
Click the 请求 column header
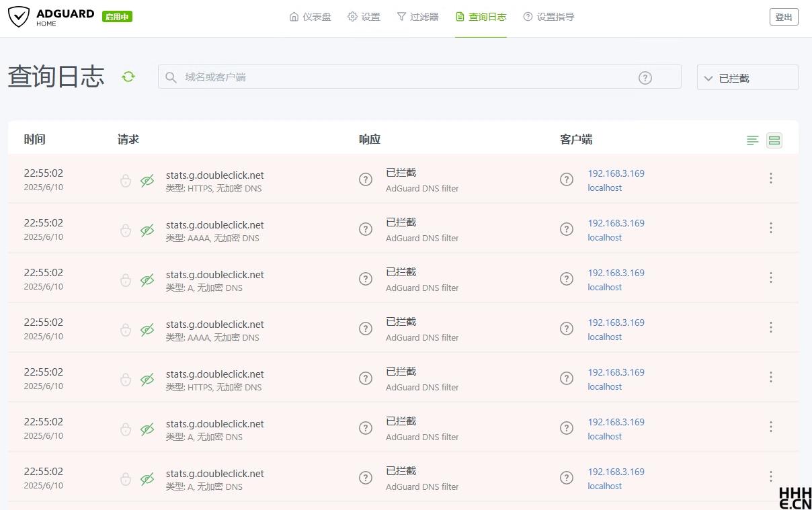128,140
